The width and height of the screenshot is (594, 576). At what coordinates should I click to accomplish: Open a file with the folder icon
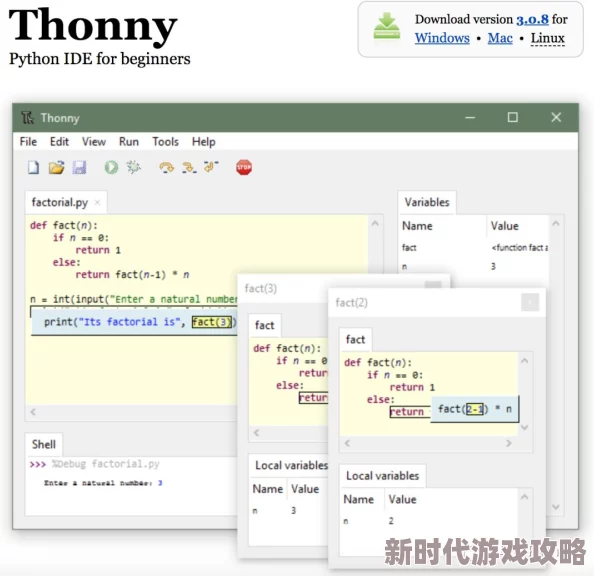pos(56,167)
